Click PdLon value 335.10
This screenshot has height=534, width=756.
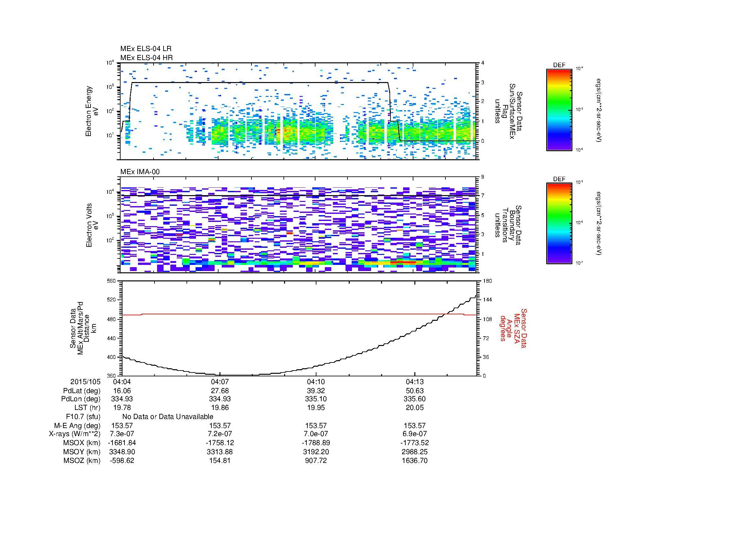pyautogui.click(x=316, y=399)
